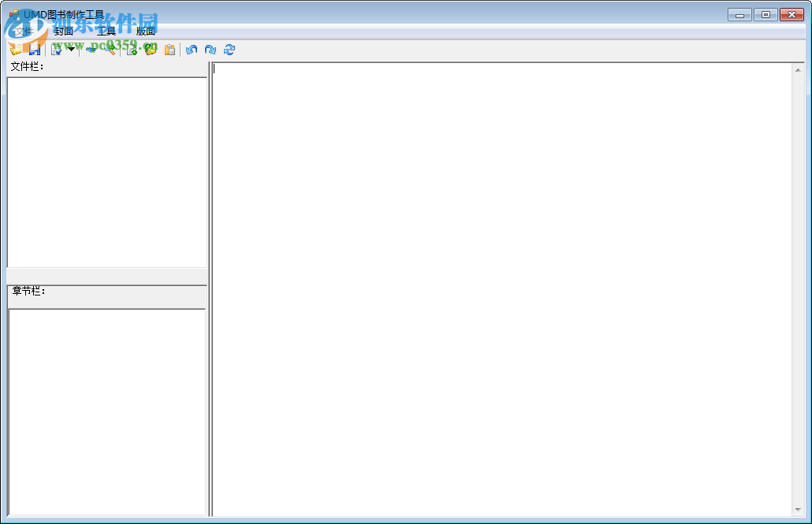Viewport: 812px width, 524px height.
Task: Click the magnifier find-next icon
Action: pos(110,49)
